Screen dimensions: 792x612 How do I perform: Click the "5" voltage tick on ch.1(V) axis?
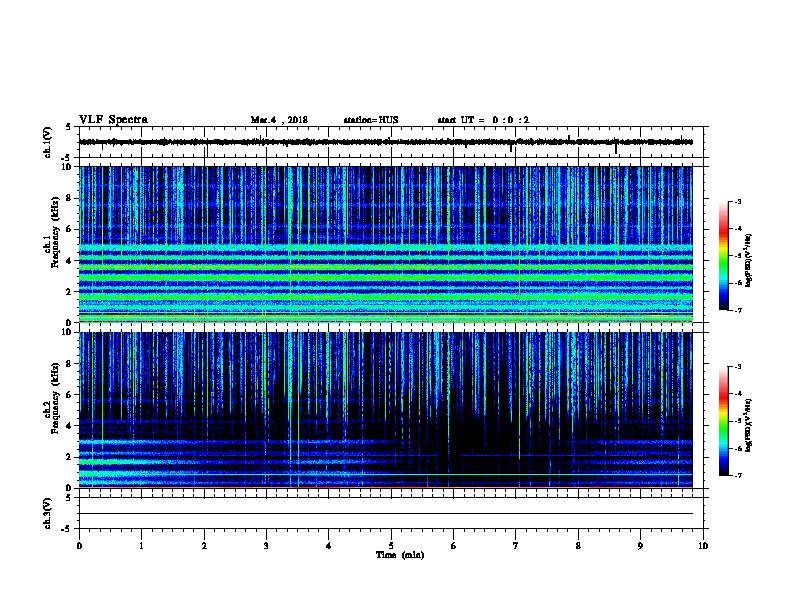pos(69,127)
